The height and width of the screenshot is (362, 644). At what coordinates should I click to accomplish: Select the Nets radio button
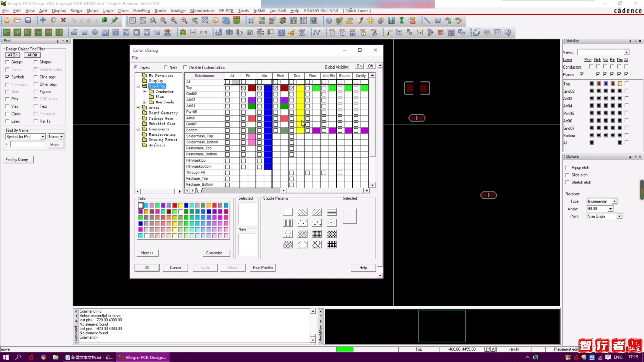coord(166,67)
